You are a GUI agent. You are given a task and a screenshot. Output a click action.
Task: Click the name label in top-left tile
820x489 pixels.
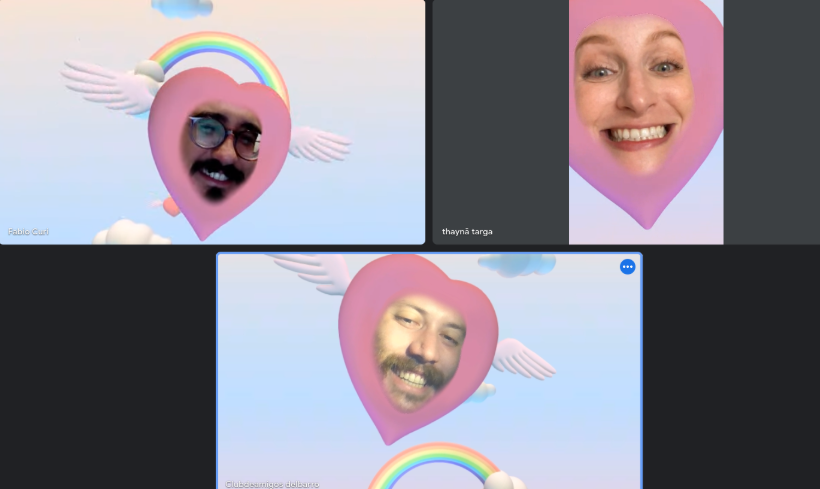click(x=29, y=232)
